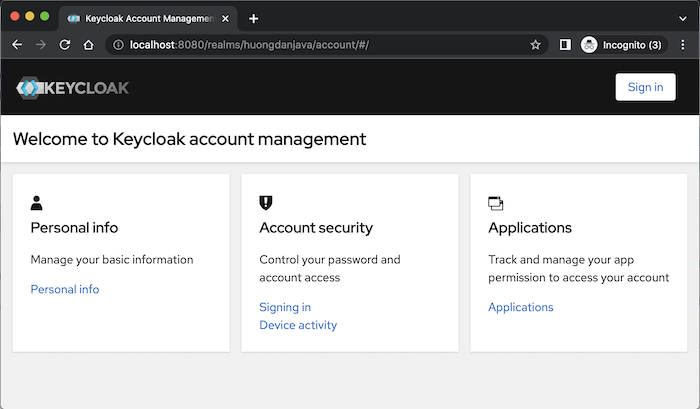This screenshot has height=409, width=700.
Task: Click the Personal info card heading
Action: click(x=74, y=228)
